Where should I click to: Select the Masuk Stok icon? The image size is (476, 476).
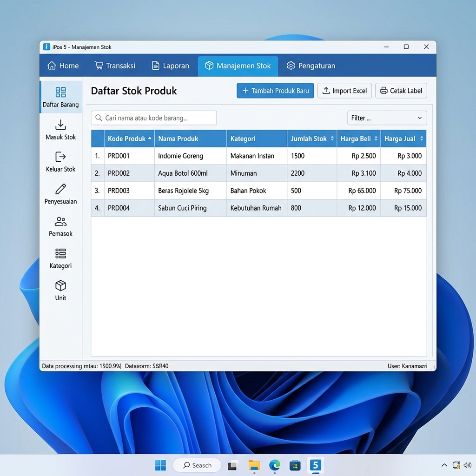[60, 125]
